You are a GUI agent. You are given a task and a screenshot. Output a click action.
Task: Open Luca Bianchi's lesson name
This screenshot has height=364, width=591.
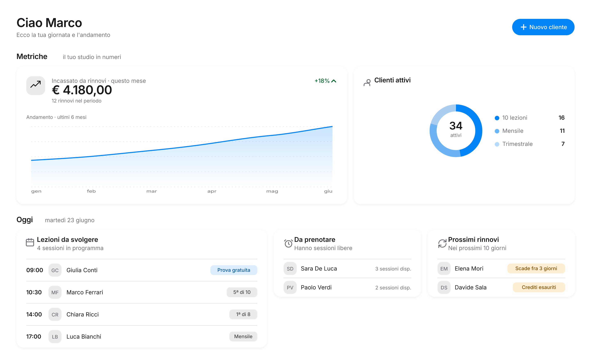pos(84,337)
